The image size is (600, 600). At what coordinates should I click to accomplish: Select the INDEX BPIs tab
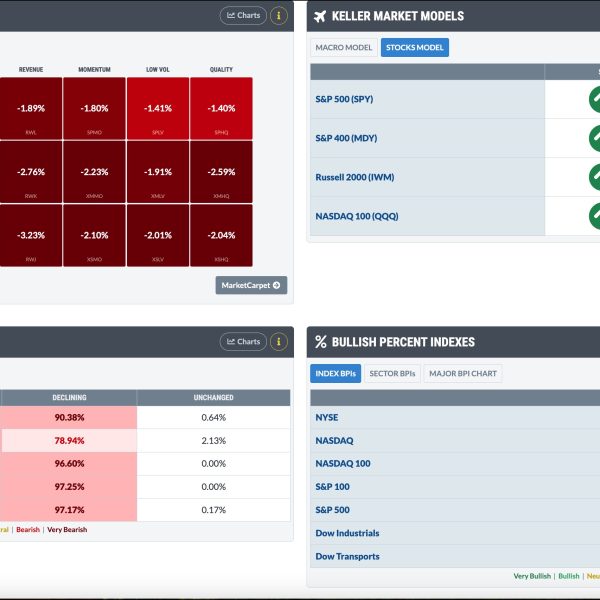click(336, 373)
